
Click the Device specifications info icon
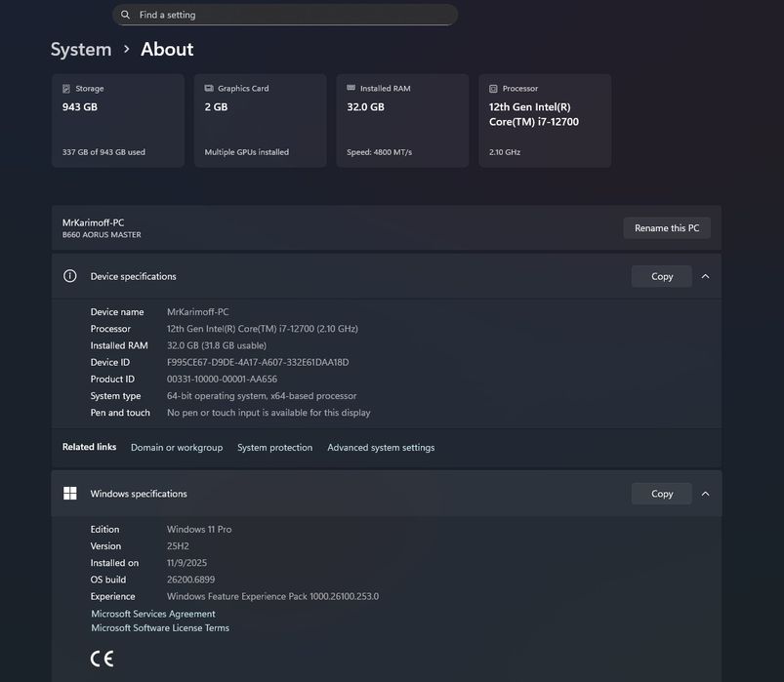[x=70, y=276]
